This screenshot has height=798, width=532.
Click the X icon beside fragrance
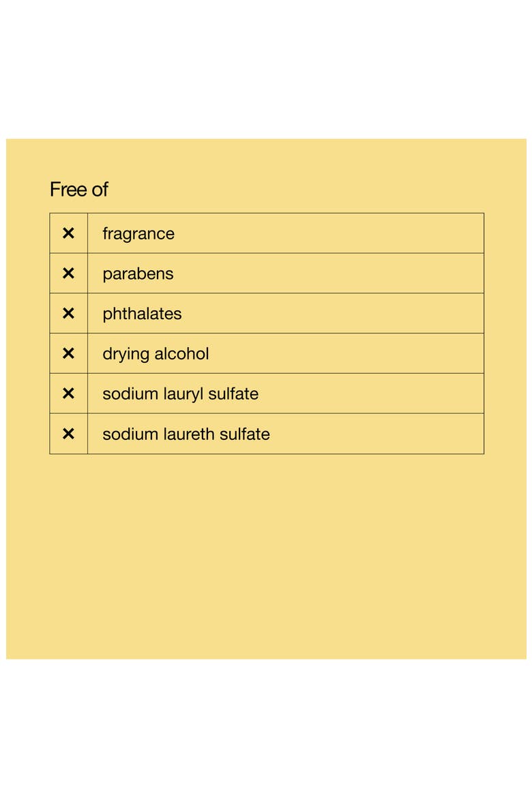point(68,233)
